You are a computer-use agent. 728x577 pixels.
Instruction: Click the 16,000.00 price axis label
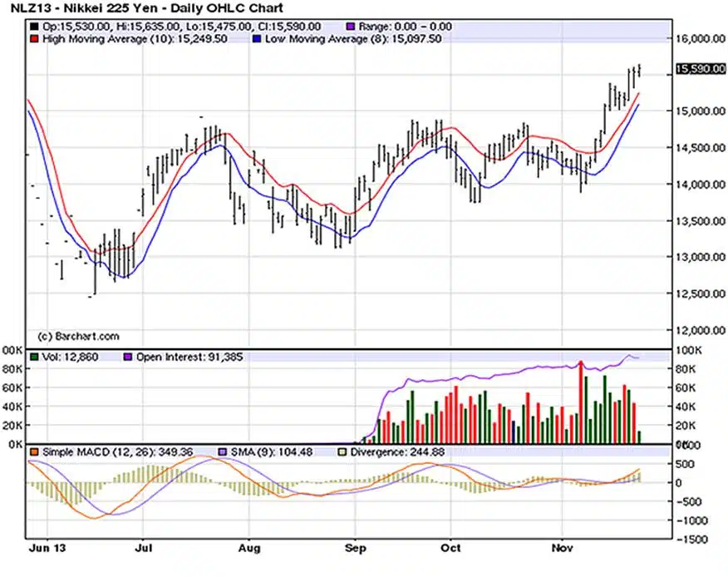click(698, 38)
